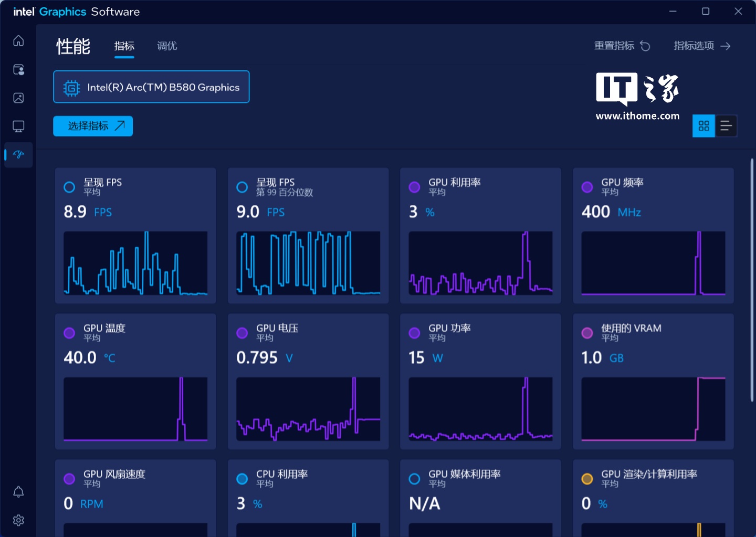Open notifications bell icon

click(x=18, y=492)
